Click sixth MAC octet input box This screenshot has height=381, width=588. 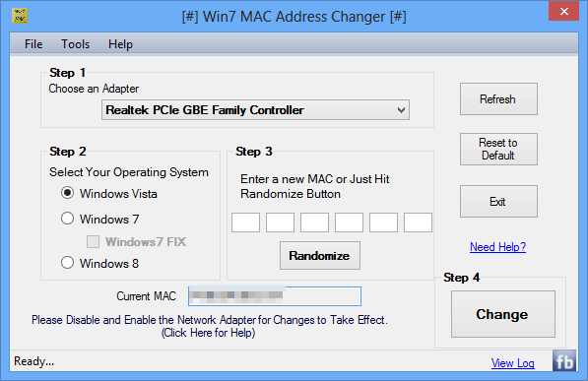tap(418, 222)
